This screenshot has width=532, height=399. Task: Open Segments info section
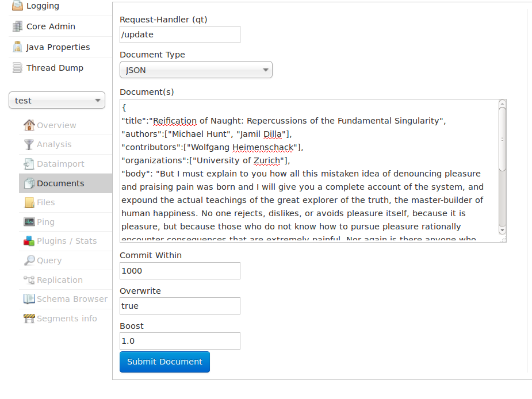(67, 319)
